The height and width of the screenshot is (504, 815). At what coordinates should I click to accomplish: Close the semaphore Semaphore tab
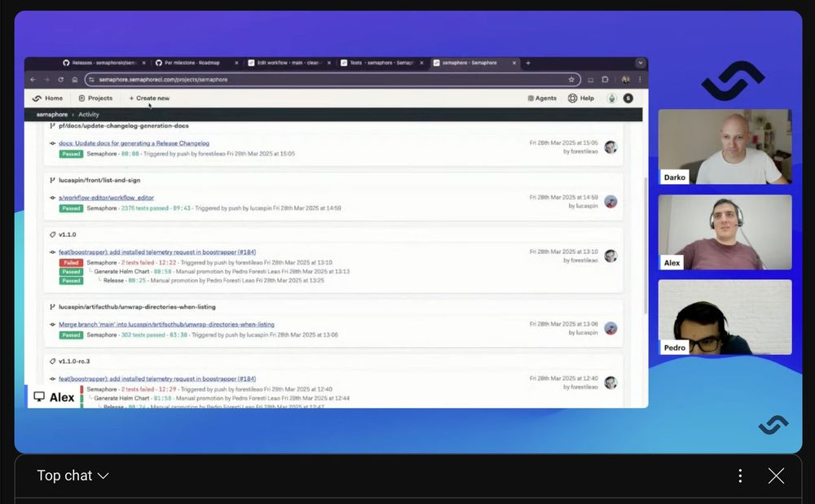pyautogui.click(x=514, y=63)
